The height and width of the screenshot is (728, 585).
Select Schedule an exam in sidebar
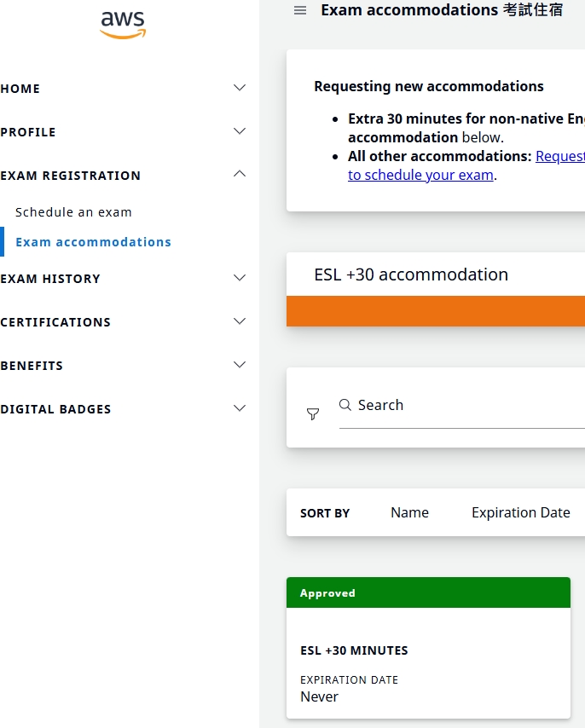(x=73, y=212)
